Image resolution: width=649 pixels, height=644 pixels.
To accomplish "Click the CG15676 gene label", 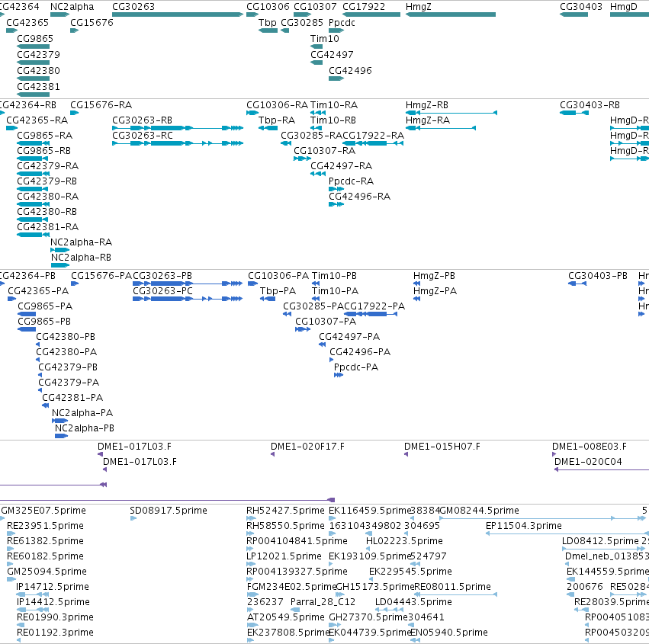I will click(92, 22).
